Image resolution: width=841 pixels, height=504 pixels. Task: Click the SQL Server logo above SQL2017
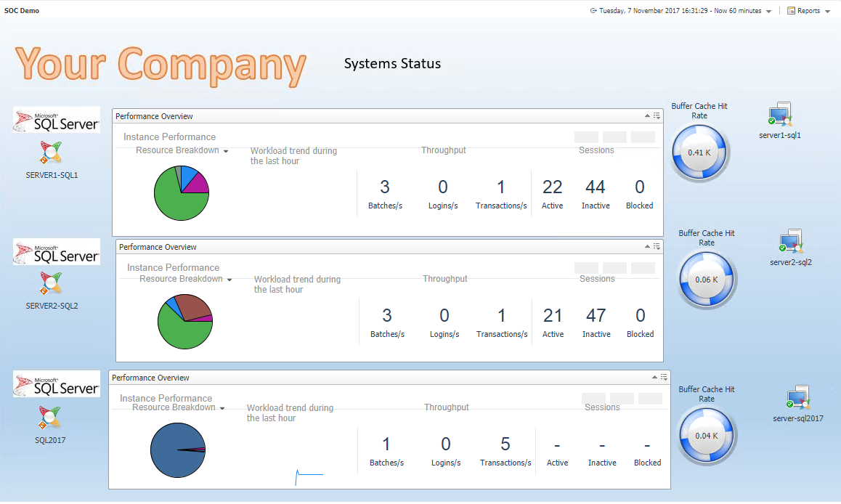(x=57, y=383)
